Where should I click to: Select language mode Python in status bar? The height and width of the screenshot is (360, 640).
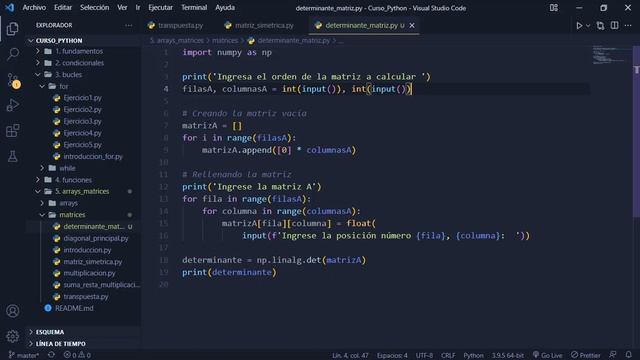(x=473, y=355)
